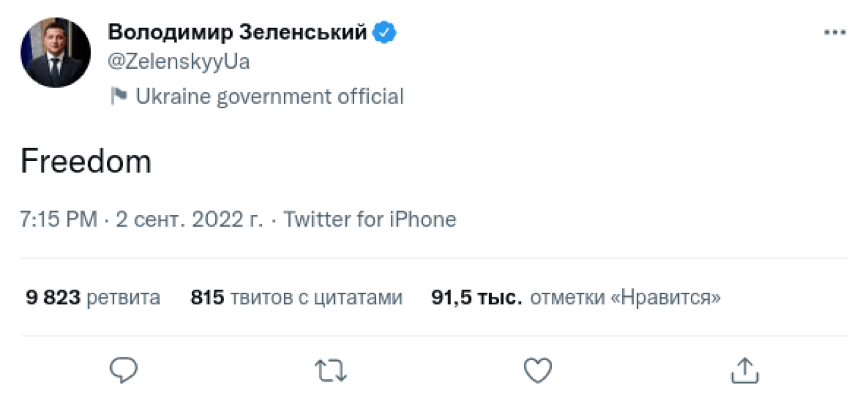
Task: Click the Ukraine government official label
Action: point(270,96)
